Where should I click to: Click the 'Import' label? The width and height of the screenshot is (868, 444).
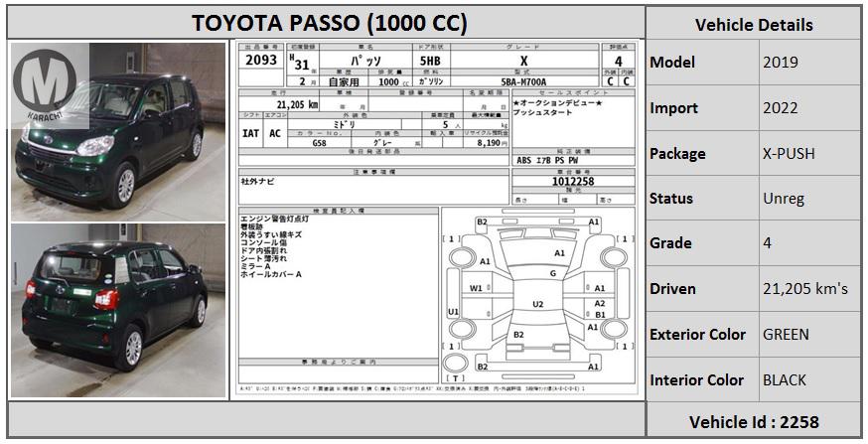pos(671,108)
